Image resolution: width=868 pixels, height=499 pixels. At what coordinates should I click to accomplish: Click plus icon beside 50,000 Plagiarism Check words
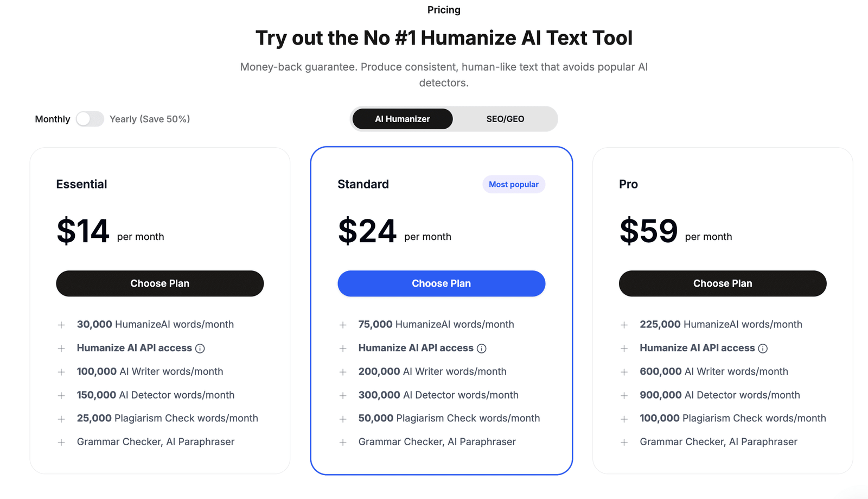[343, 418]
